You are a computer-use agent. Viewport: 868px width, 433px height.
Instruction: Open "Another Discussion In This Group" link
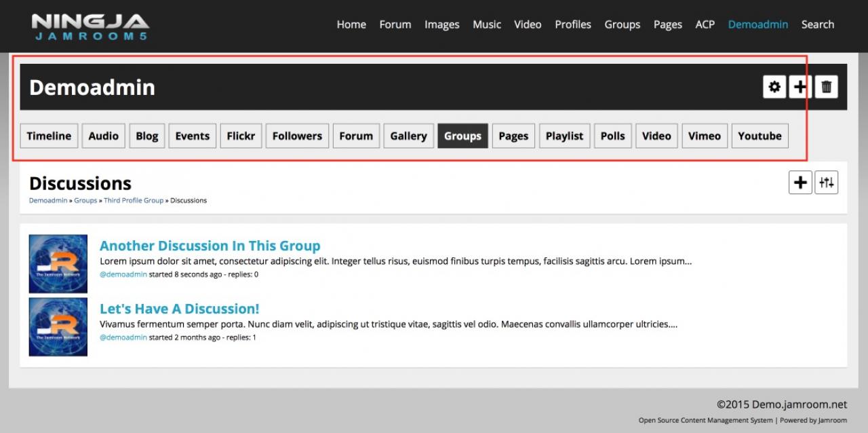(x=210, y=246)
